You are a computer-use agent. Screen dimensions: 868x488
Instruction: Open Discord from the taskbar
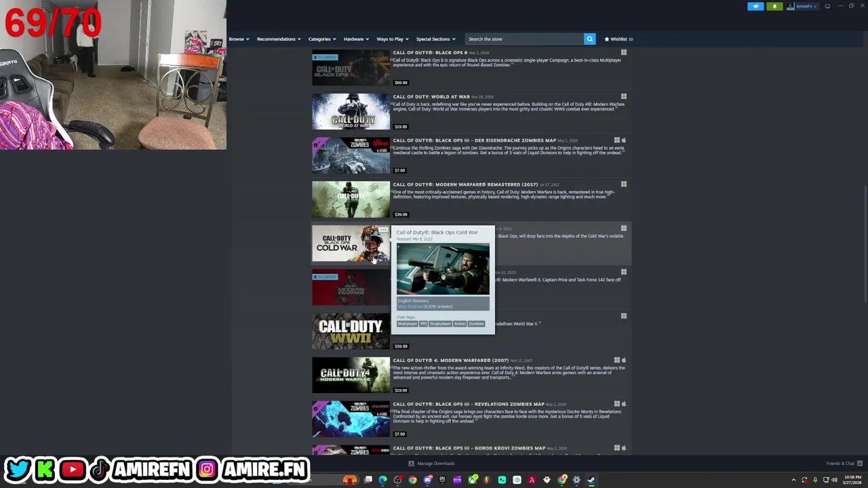click(427, 480)
